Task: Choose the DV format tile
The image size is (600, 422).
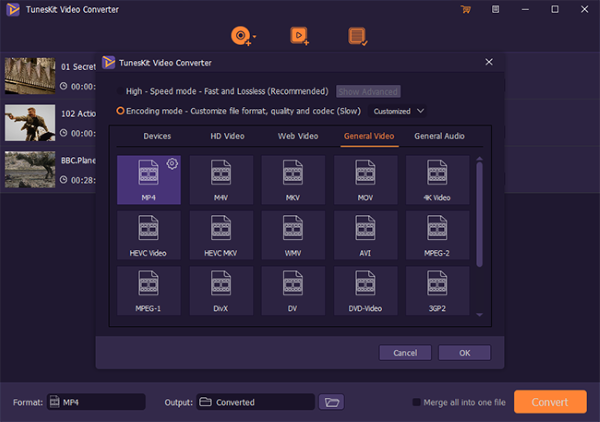Action: click(293, 290)
